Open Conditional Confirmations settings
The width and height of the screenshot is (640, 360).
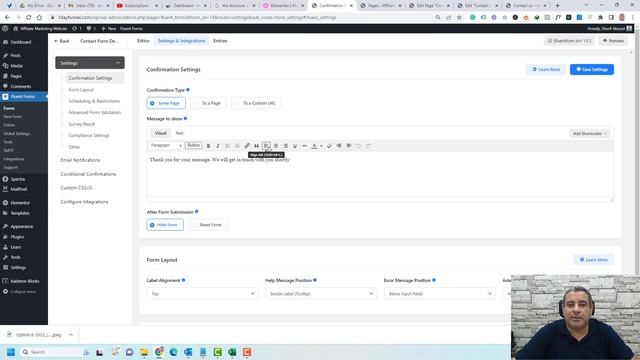click(x=88, y=174)
